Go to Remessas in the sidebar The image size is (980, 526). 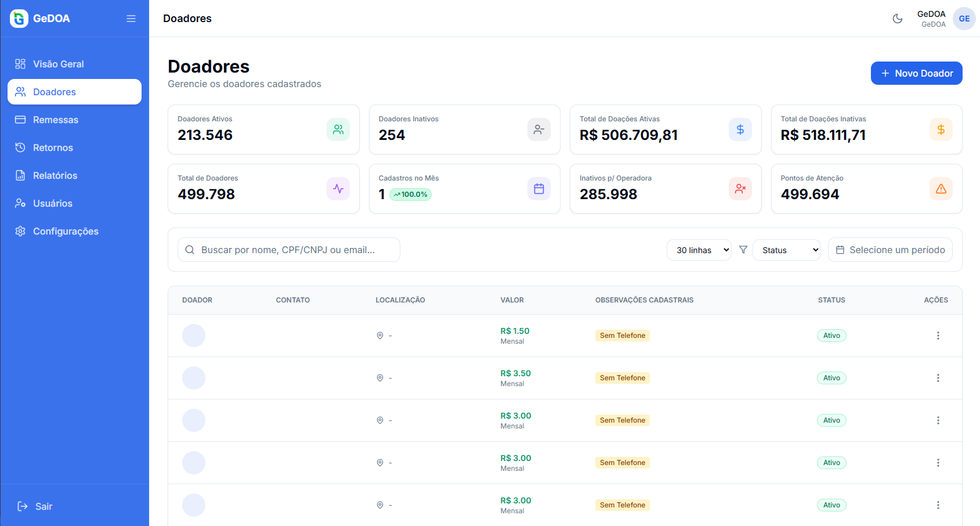click(x=56, y=120)
